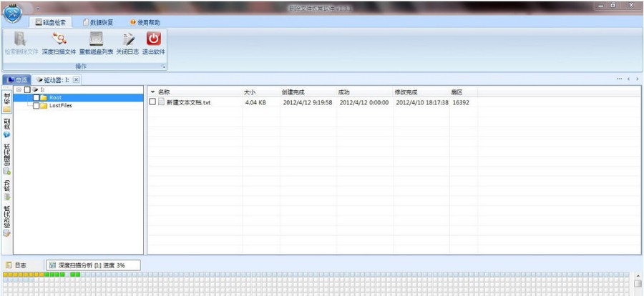Open quick access toolbar dropdown arrow
Screen dimensions: 644x296
[x=38, y=8]
